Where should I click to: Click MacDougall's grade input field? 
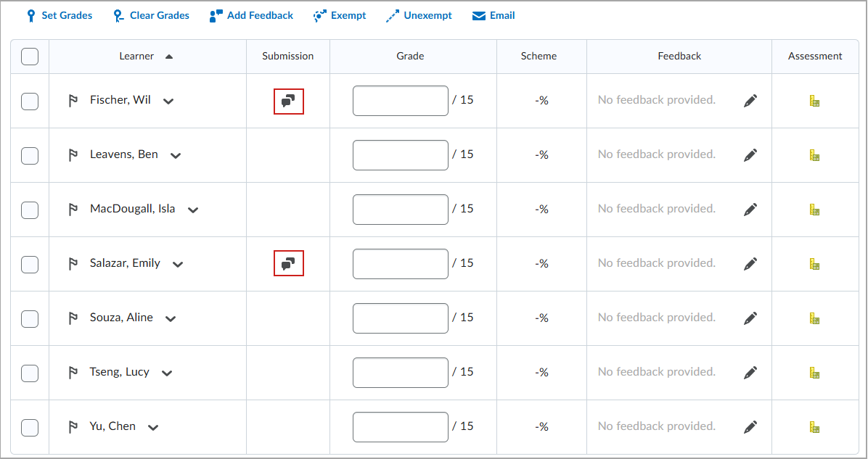point(400,209)
